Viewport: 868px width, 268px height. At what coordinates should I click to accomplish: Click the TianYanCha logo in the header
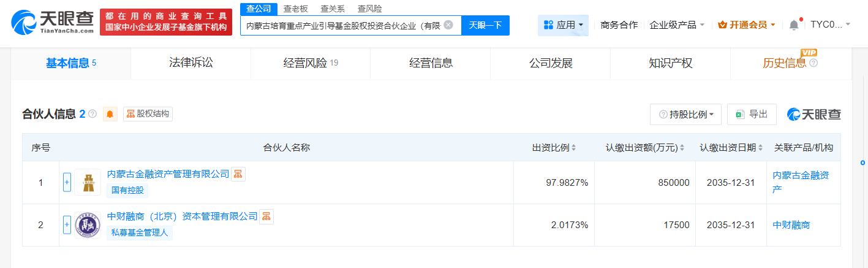[x=52, y=22]
